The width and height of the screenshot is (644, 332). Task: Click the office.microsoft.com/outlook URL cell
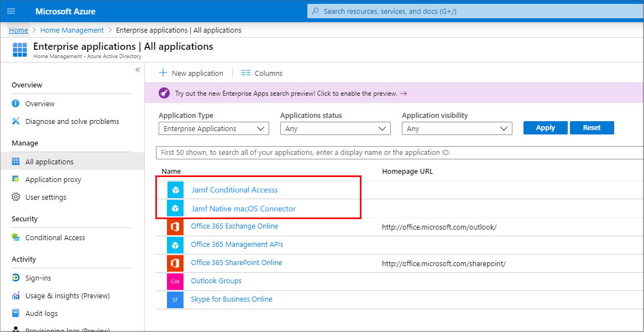(439, 227)
